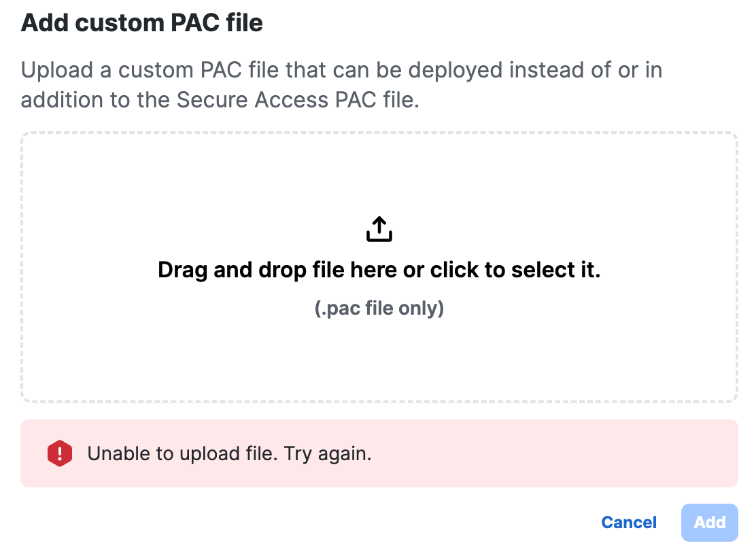
Task: Click the 'Upload a custom PAC file' description
Action: coord(341,85)
